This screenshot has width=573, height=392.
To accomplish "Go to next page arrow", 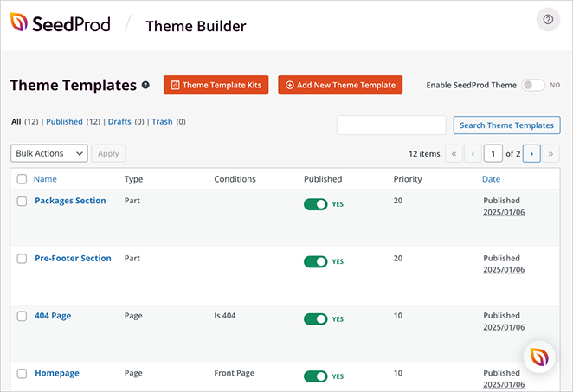I will pyautogui.click(x=532, y=154).
